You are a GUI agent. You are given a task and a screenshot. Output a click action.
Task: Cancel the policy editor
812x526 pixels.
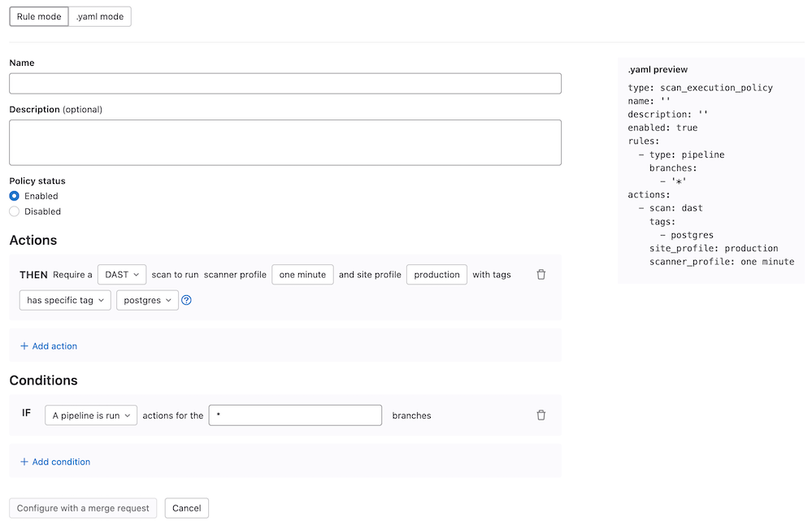click(186, 507)
